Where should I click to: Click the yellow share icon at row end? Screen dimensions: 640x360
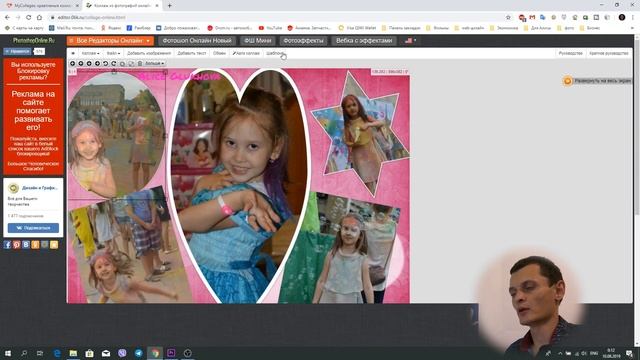coord(54,244)
